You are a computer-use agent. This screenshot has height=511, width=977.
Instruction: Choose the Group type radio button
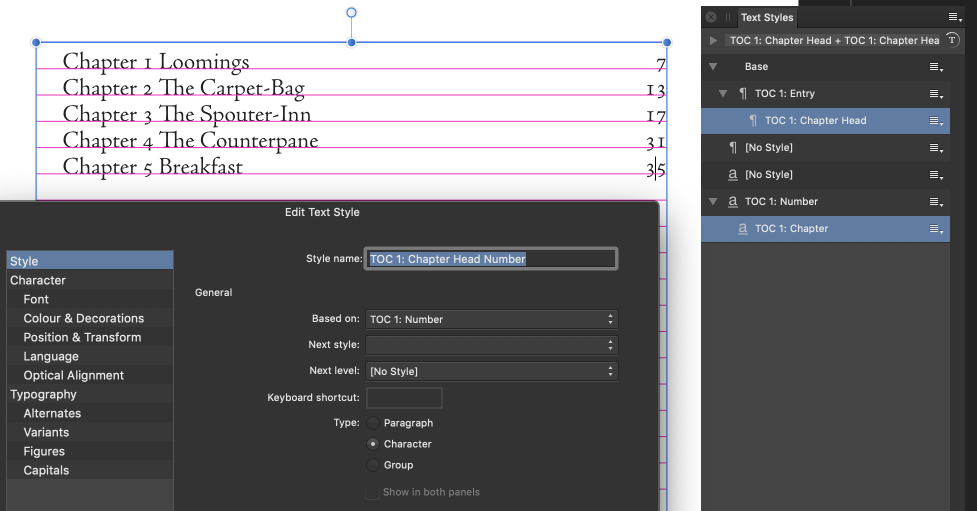[x=374, y=465]
